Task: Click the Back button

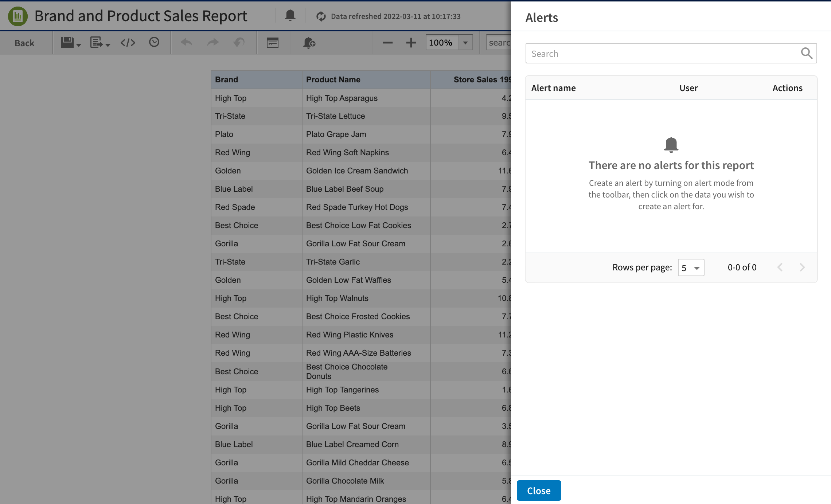Action: (24, 43)
